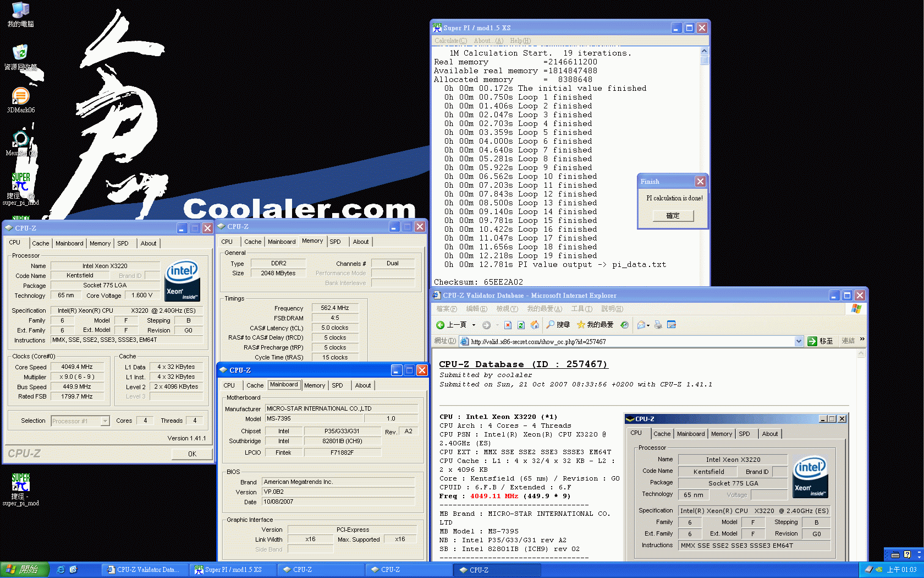Click the second Quick Launch icon beside IE
Viewport: 924px width, 578px height.
pos(73,570)
